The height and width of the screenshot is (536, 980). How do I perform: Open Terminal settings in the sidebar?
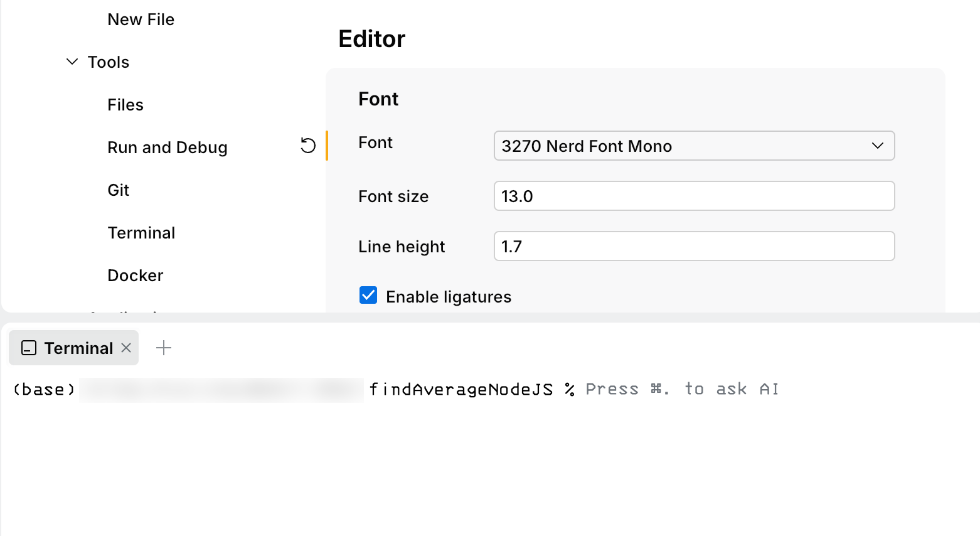coord(141,232)
